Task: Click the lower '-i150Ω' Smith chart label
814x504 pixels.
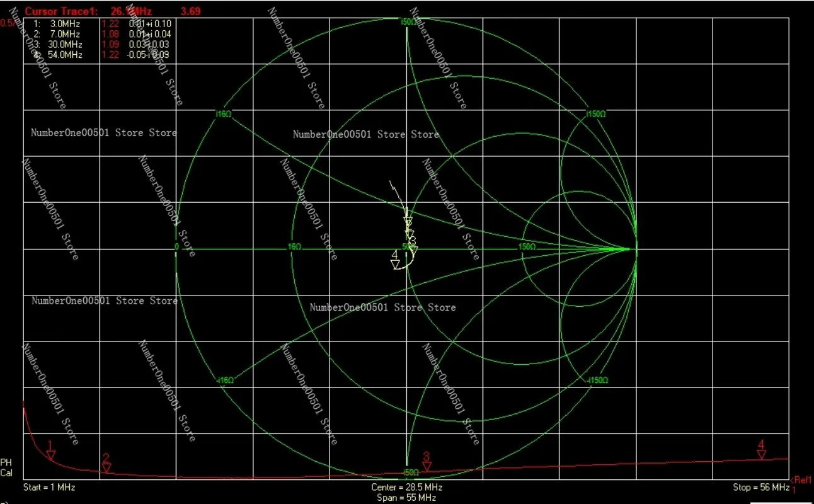Action: click(597, 381)
